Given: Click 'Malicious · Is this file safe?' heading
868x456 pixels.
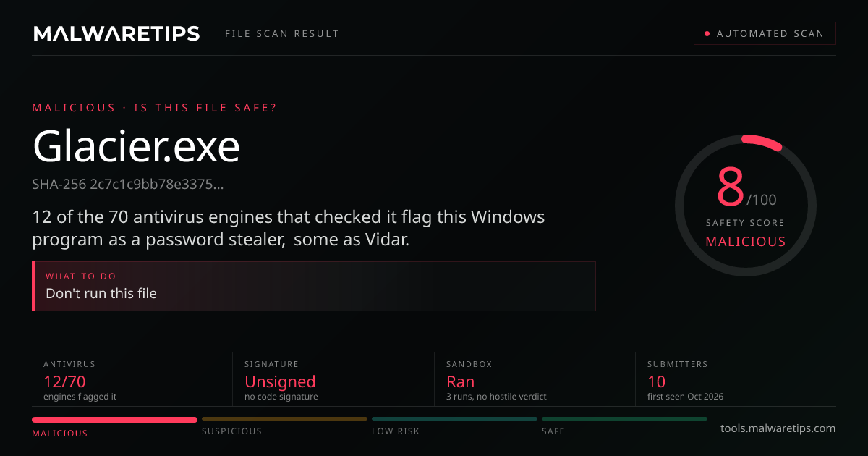Looking at the screenshot, I should [154, 108].
